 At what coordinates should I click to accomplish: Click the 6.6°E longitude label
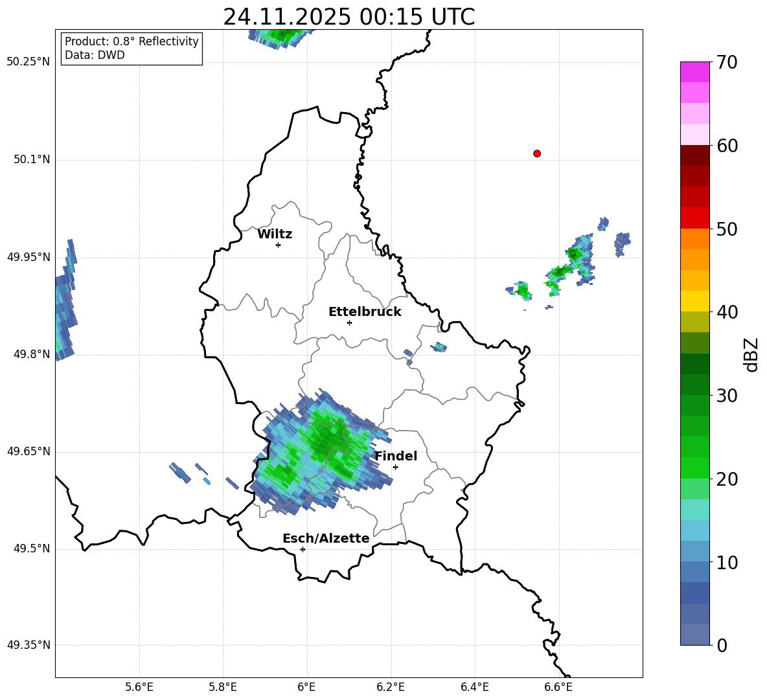point(558,687)
